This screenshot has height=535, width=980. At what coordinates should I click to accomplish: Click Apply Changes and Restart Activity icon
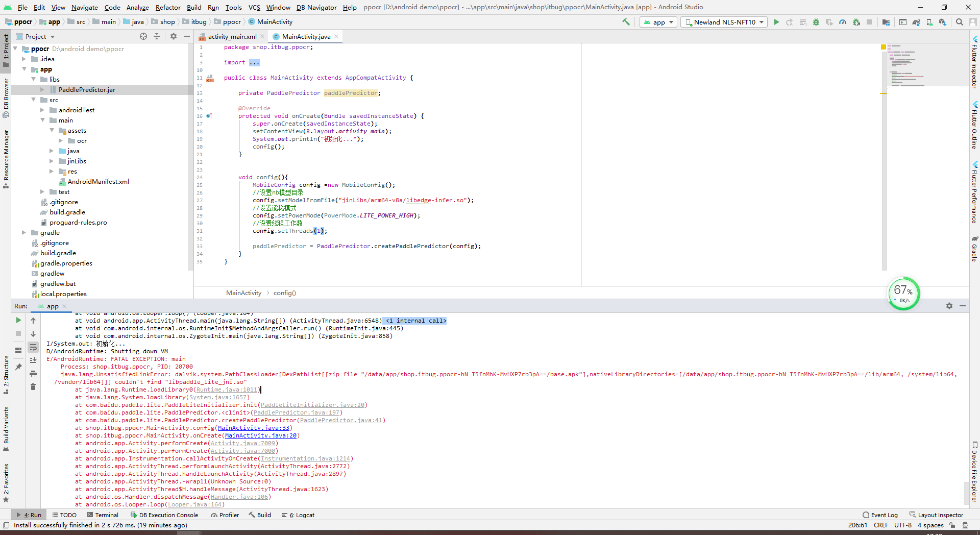pyautogui.click(x=790, y=22)
